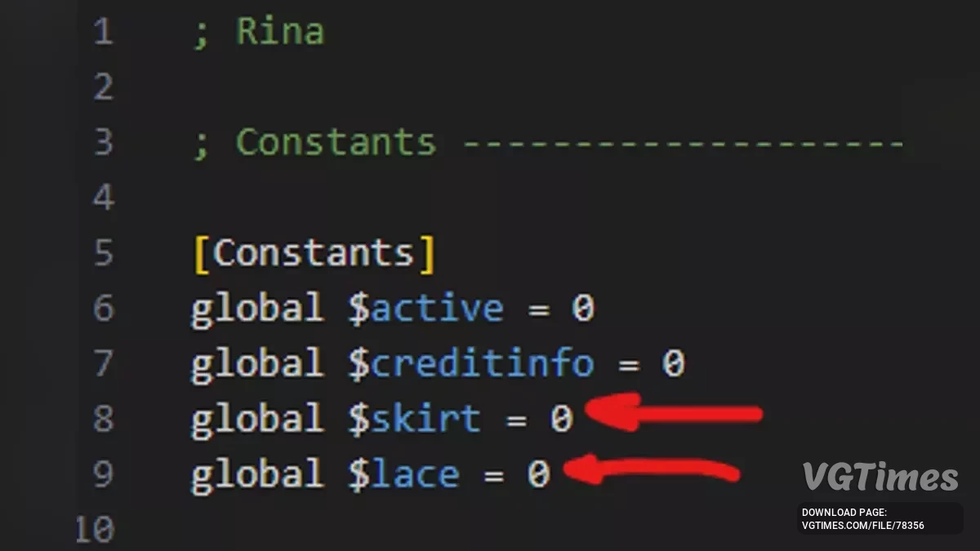980x551 pixels.
Task: Select line number 3 in the gutter
Action: [x=104, y=143]
